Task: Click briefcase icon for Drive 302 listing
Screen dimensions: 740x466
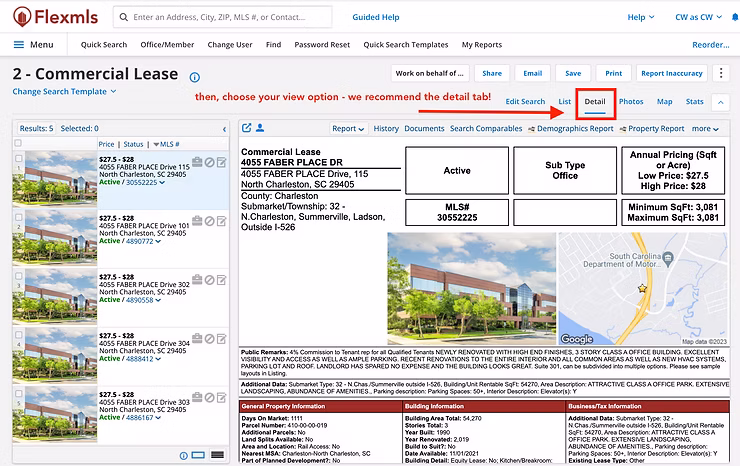Action: point(197,280)
